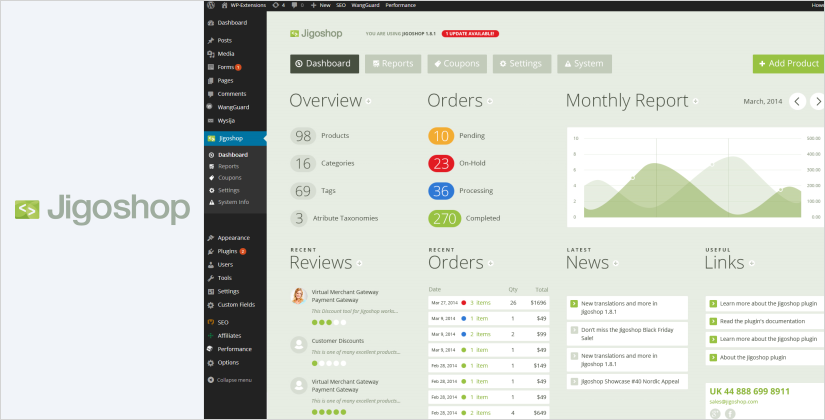Open the Comments sidebar item
Image resolution: width=825 pixels, height=420 pixels.
231,93
